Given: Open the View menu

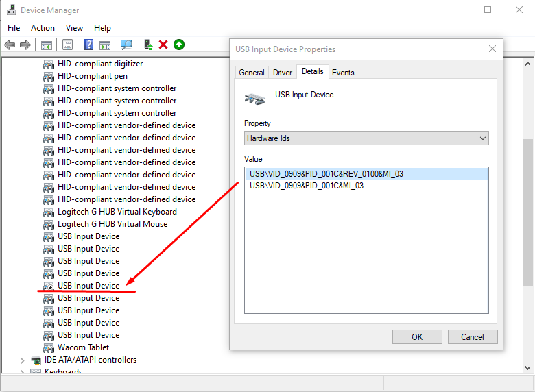Looking at the screenshot, I should point(74,28).
